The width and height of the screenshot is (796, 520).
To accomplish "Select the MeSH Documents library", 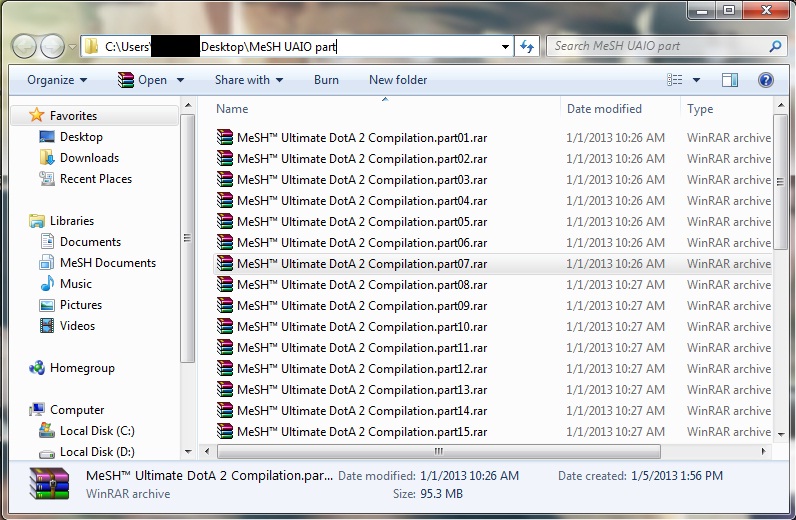I will pyautogui.click(x=108, y=263).
